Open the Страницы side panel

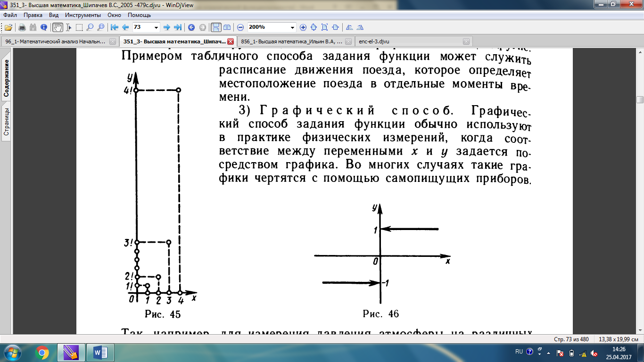pos(6,122)
